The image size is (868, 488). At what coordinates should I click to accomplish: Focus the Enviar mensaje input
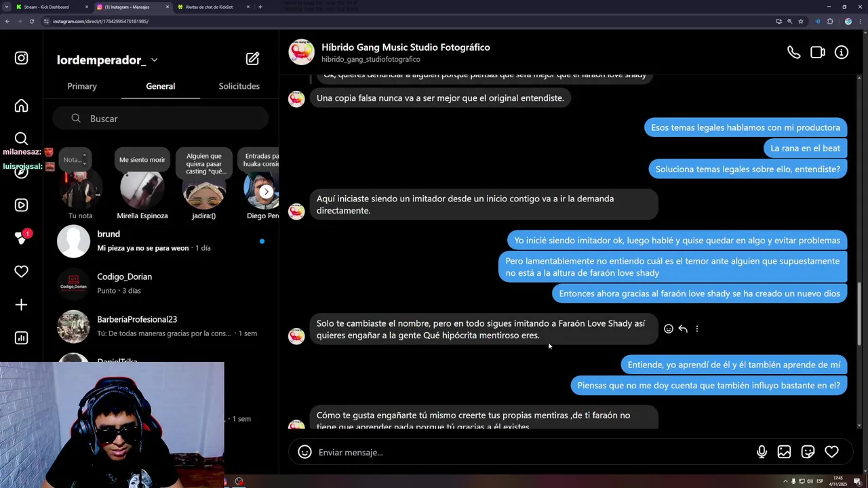tap(532, 452)
